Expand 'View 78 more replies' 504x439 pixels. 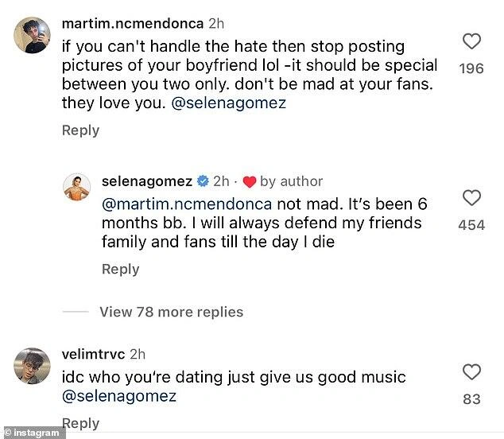click(171, 312)
